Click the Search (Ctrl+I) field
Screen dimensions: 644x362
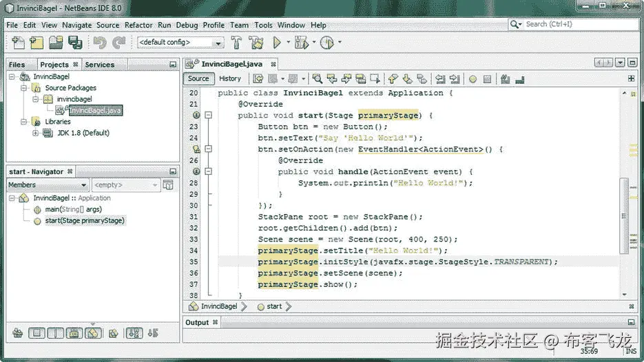[x=573, y=24]
